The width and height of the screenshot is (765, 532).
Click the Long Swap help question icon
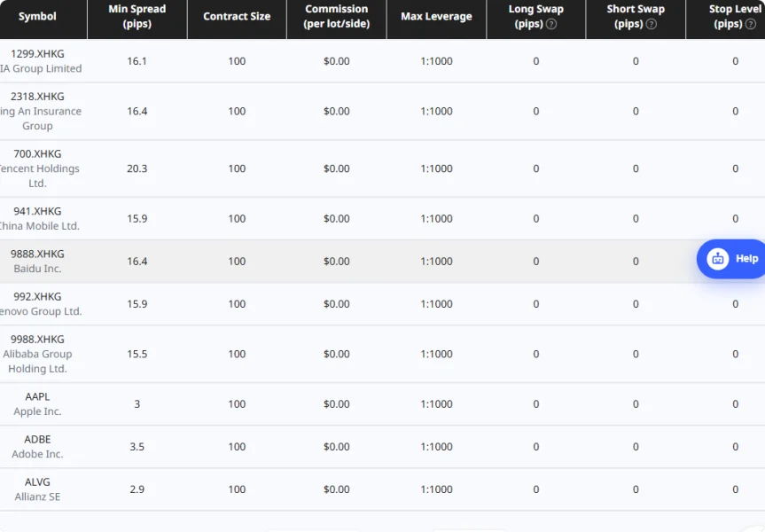point(551,24)
